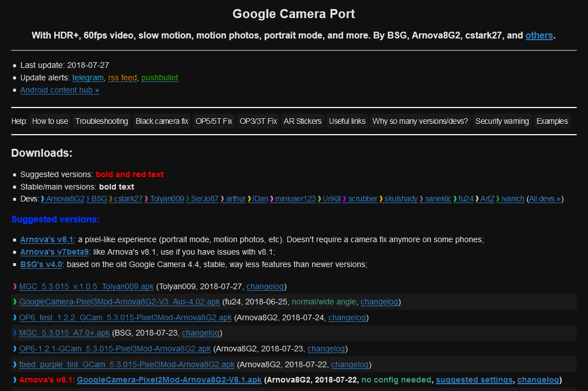The height and width of the screenshot is (391, 588).
Task: Click the 'normal/wide angle' green note
Action: point(323,302)
